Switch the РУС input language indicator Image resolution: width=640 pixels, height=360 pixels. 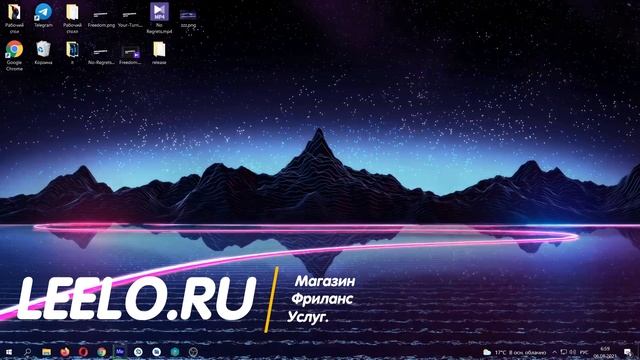click(584, 352)
